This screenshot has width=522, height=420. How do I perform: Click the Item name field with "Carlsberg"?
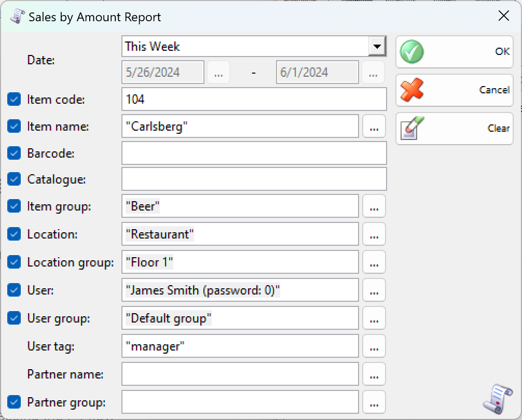click(240, 126)
